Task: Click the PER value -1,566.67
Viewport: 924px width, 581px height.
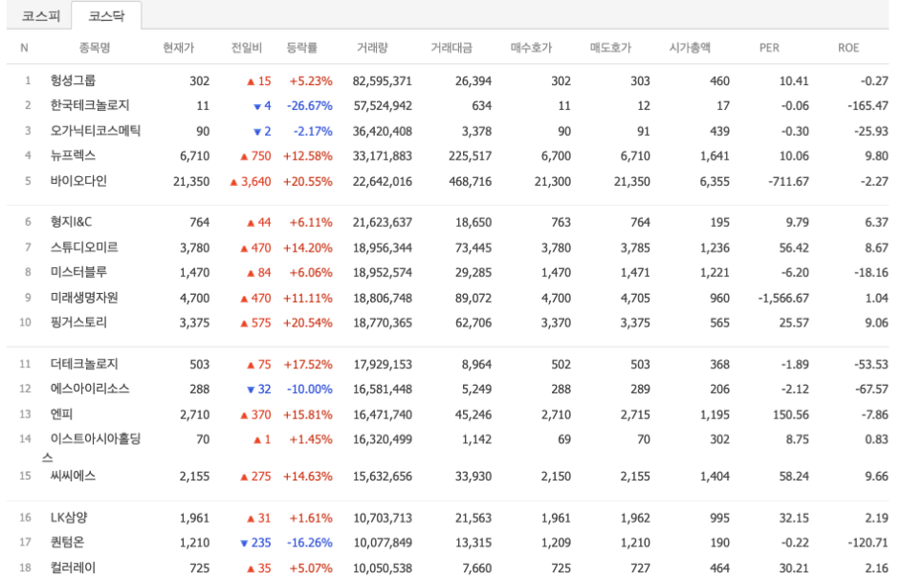Action: coord(783,299)
